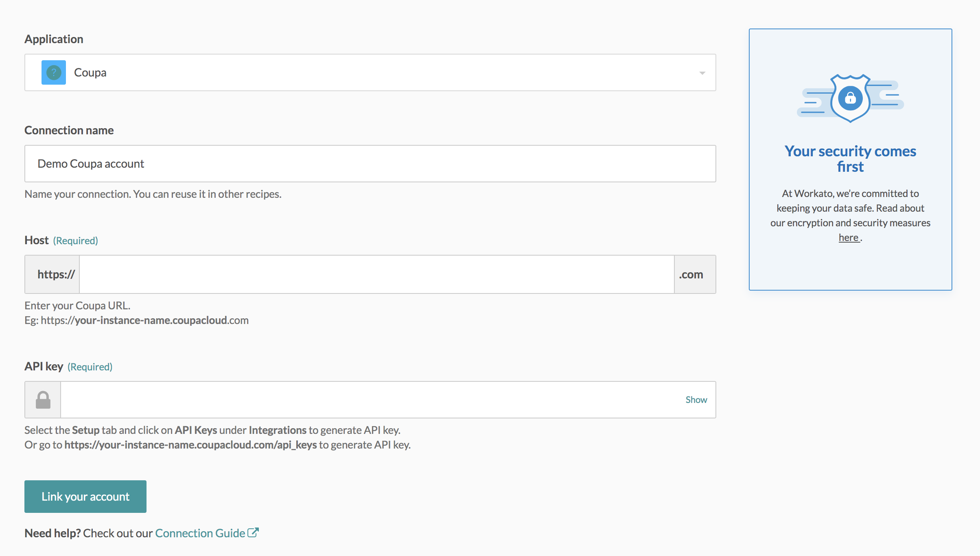Image resolution: width=980 pixels, height=556 pixels.
Task: Click the external link icon beside Connection Guide
Action: click(x=253, y=532)
